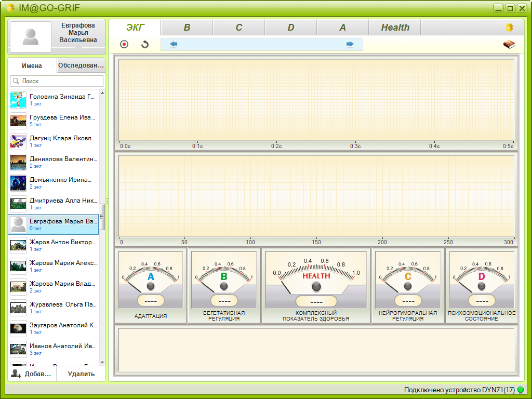The width and height of the screenshot is (532, 399).
Task: Click the 0:2c time axis label
Action: pyautogui.click(x=276, y=146)
